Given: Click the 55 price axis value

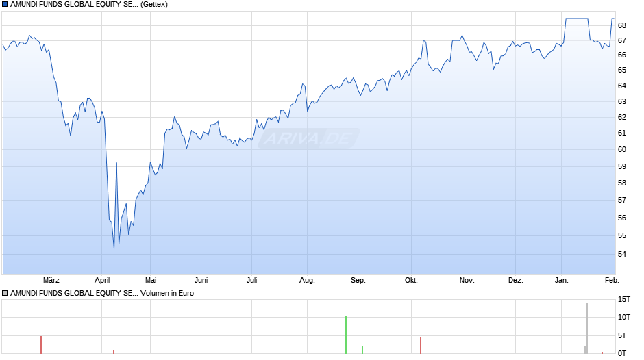Looking at the screenshot, I should point(622,235).
